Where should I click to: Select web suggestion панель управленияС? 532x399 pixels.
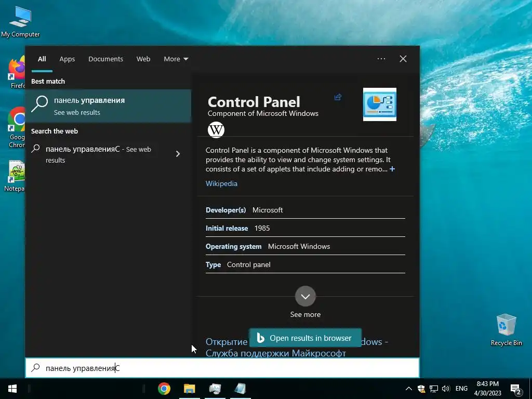[98, 154]
